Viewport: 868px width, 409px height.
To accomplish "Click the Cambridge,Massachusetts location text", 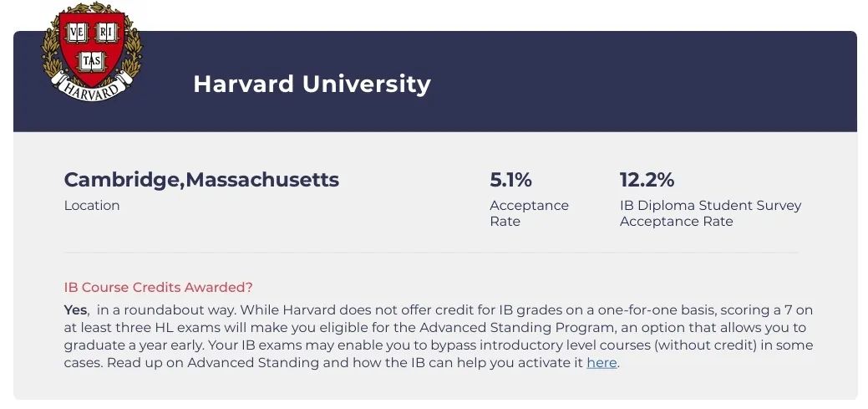I will click(201, 180).
